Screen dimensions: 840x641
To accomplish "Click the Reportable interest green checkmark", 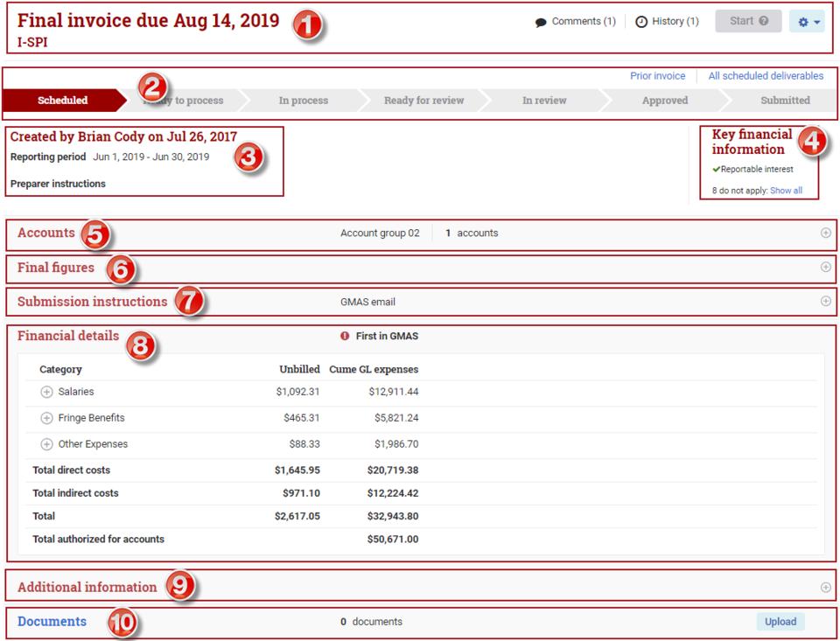I will point(717,170).
